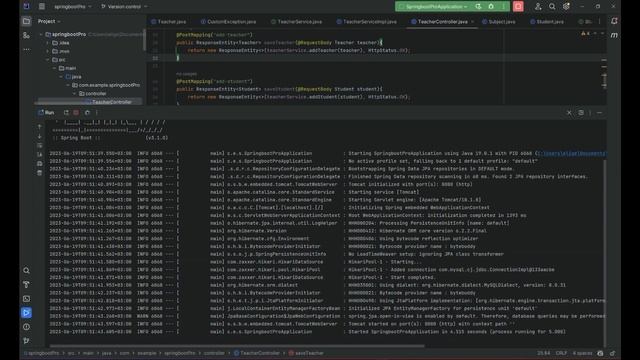Image resolution: width=640 pixels, height=360 pixels.
Task: Clear console with trash icon
Action: 40,173
